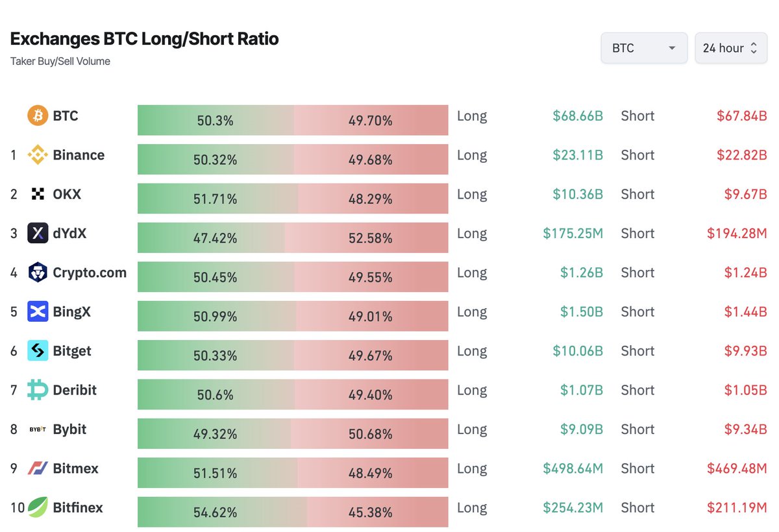Click the Crypto.com logo icon

(x=38, y=272)
